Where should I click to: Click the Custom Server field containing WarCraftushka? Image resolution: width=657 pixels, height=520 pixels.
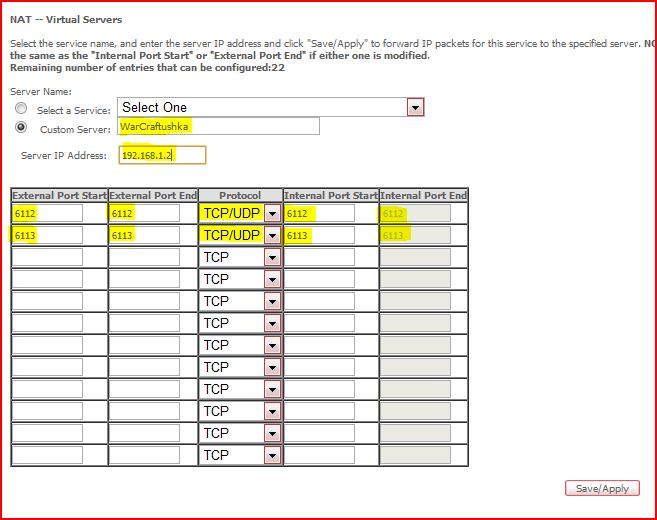point(218,126)
